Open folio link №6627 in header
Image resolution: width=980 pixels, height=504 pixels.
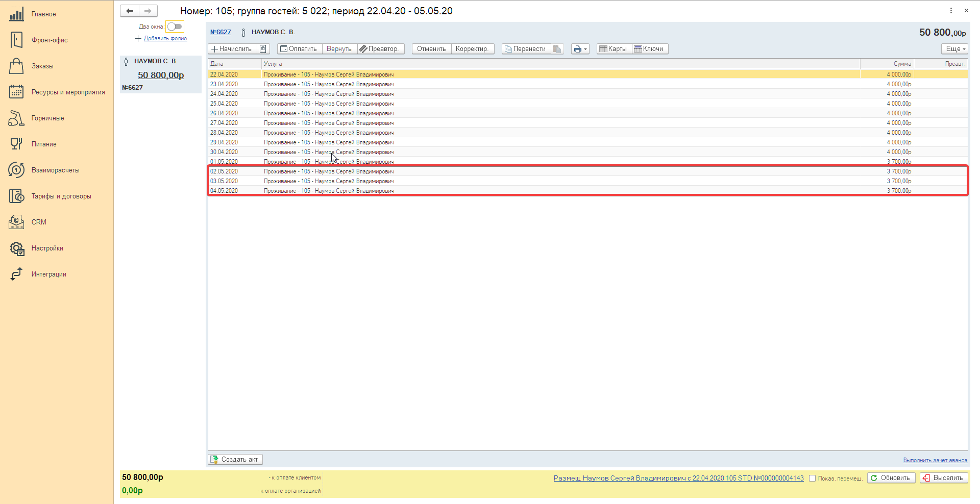[x=220, y=32]
